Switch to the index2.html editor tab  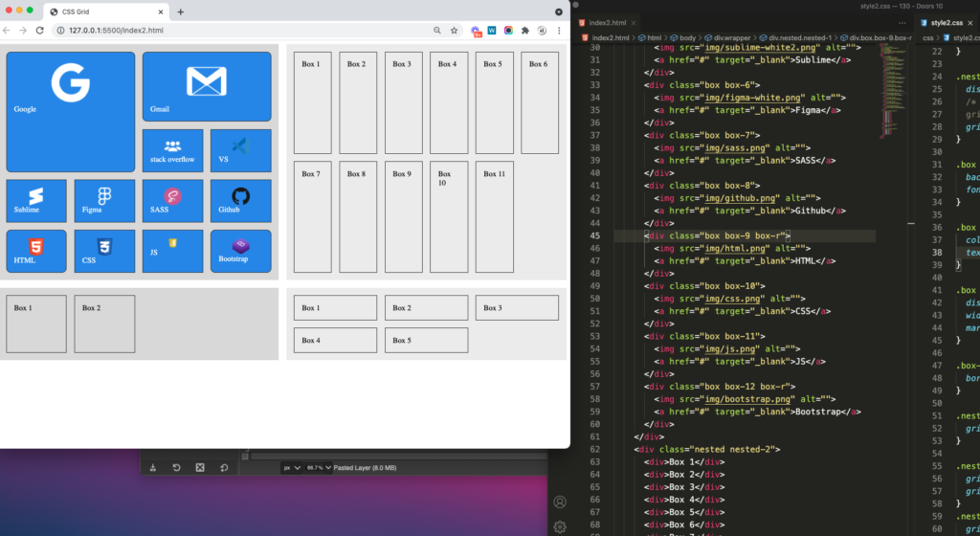(607, 22)
